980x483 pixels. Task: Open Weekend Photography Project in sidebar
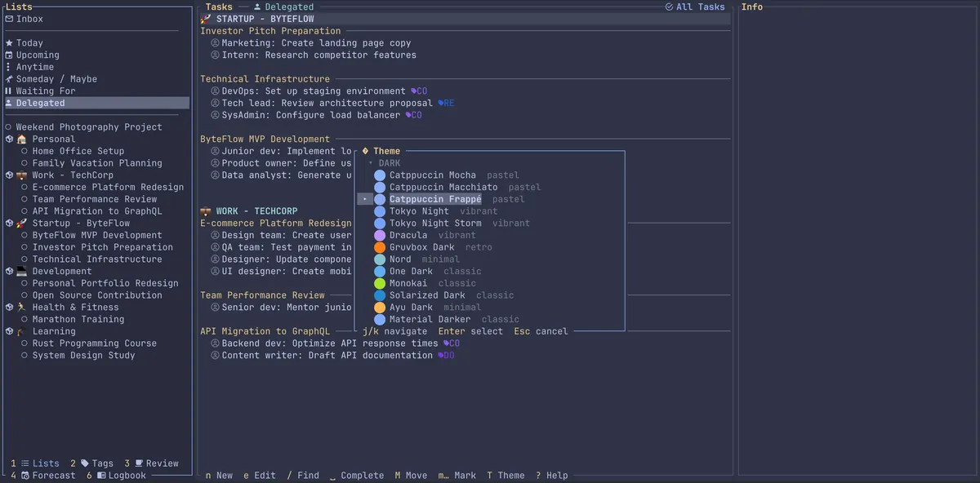(89, 127)
